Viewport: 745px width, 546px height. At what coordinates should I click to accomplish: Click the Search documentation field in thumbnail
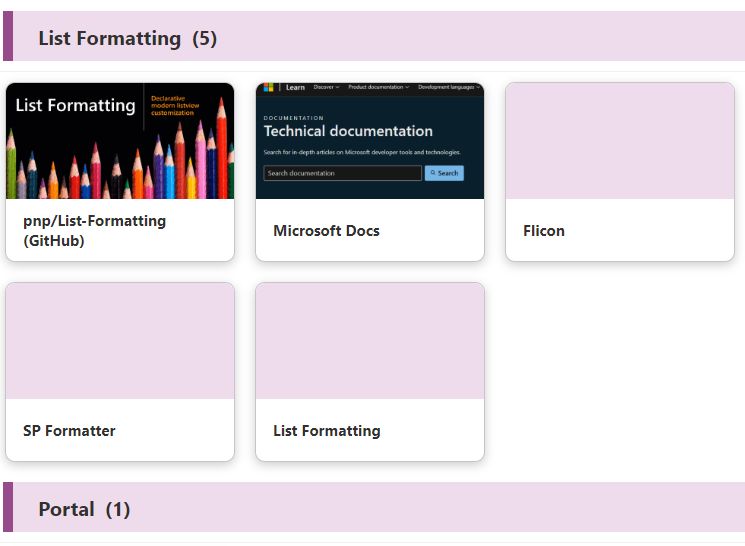tap(343, 173)
